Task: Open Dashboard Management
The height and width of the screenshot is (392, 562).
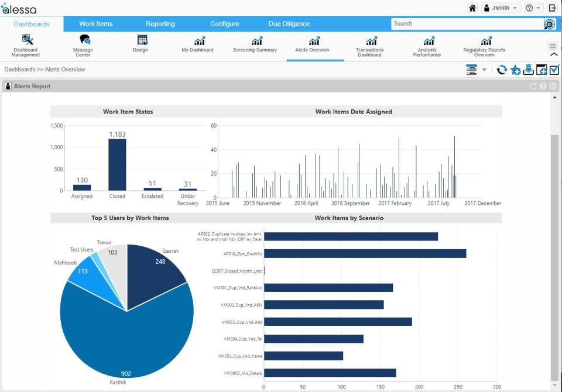Action: pos(25,46)
